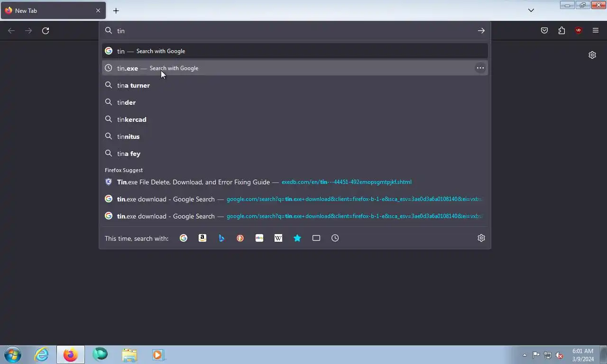Search this time with Amazon
The image size is (607, 364).
click(202, 238)
